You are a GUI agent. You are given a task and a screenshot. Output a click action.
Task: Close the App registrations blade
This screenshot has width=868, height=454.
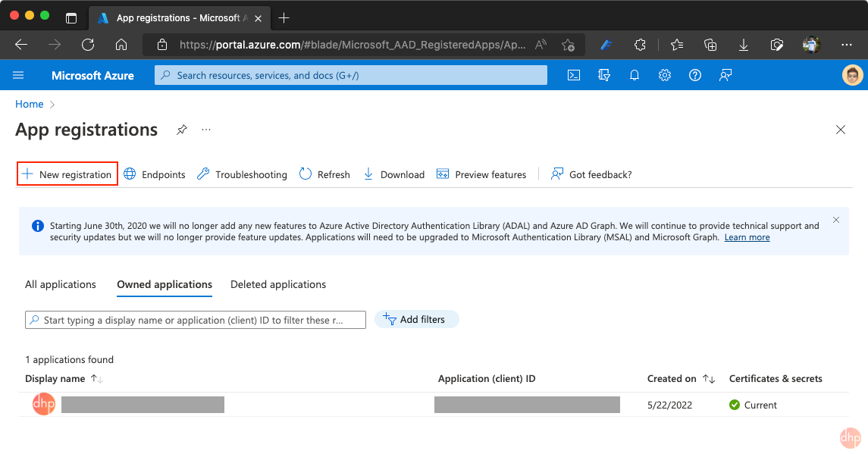[x=840, y=130]
